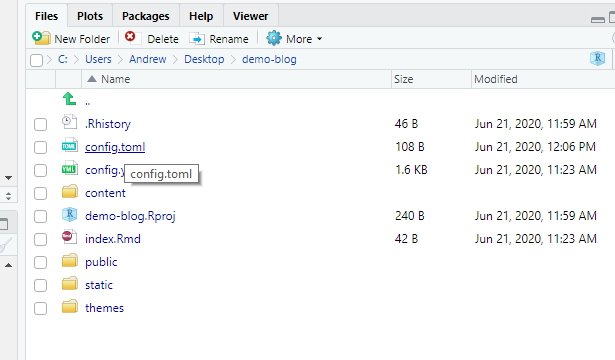Switch to the Viewer tab
615x360 pixels.
(x=250, y=16)
